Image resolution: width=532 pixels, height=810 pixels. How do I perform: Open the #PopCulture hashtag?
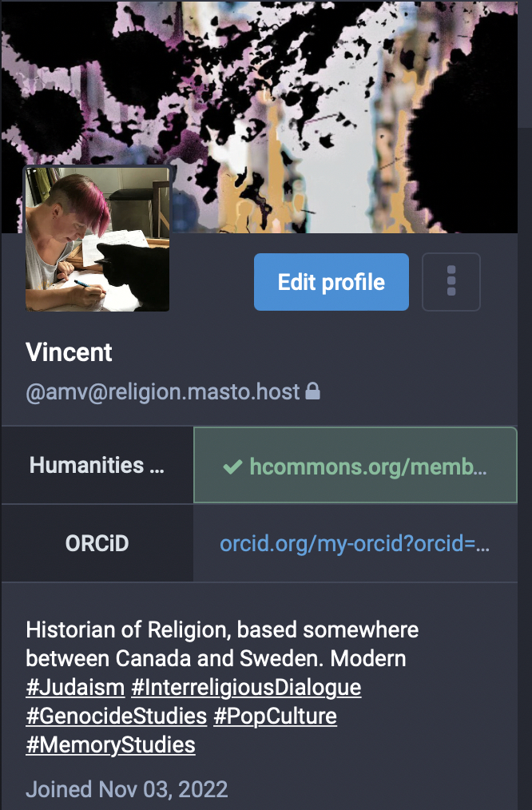coord(275,716)
